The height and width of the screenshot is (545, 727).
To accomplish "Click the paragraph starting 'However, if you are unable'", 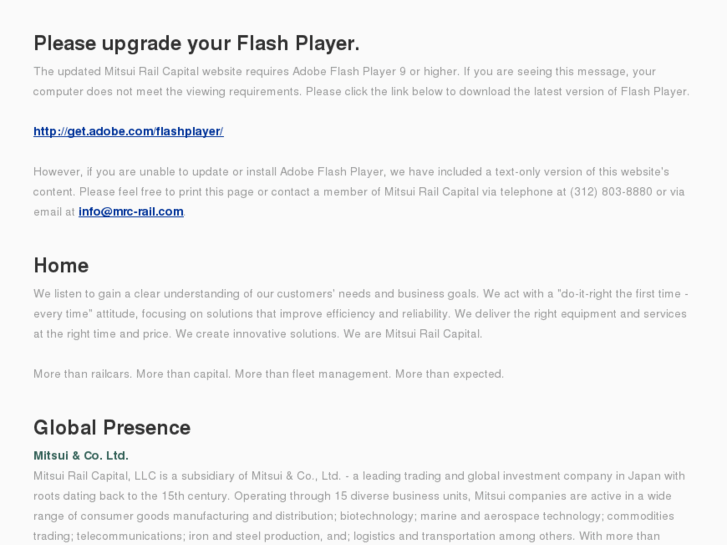I will coord(359,192).
